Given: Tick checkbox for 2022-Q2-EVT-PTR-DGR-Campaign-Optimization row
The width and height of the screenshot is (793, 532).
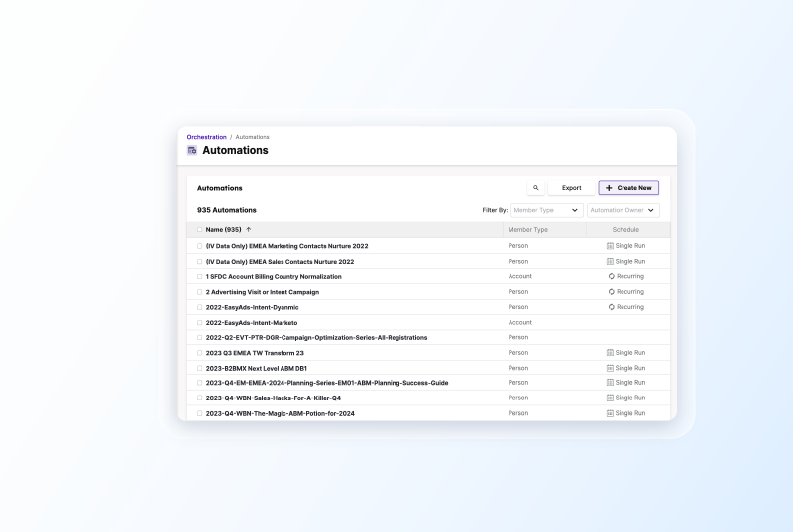Looking at the screenshot, I should pos(200,338).
